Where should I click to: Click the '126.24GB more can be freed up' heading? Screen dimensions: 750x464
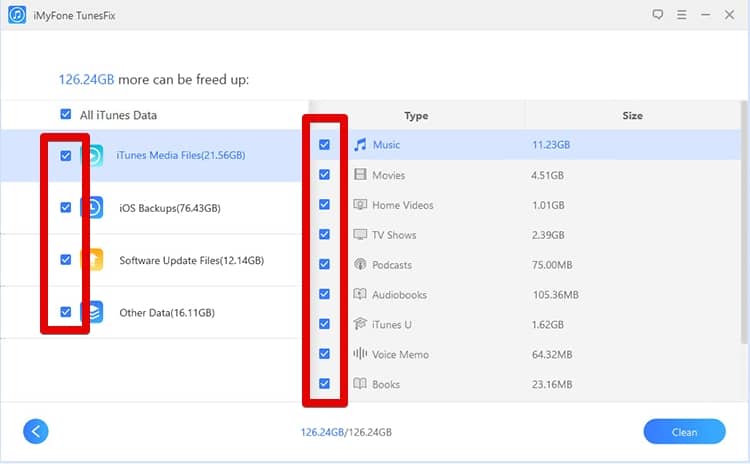154,79
